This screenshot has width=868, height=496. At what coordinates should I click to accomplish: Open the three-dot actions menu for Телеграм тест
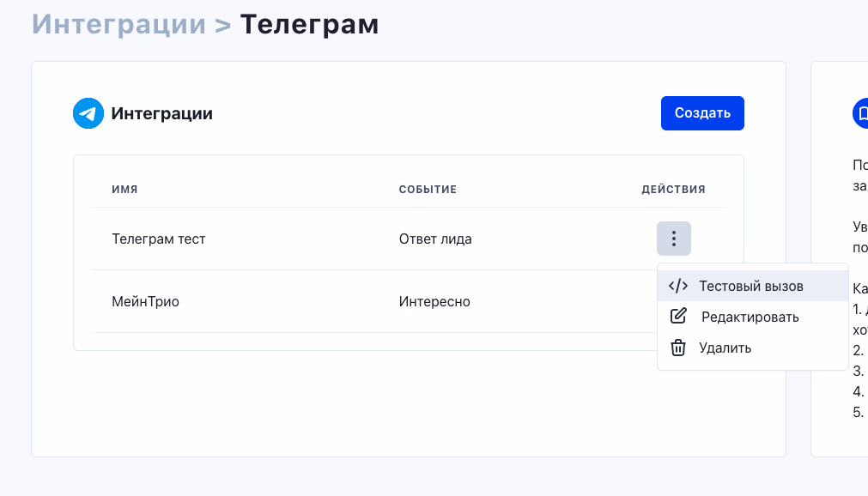pos(673,239)
